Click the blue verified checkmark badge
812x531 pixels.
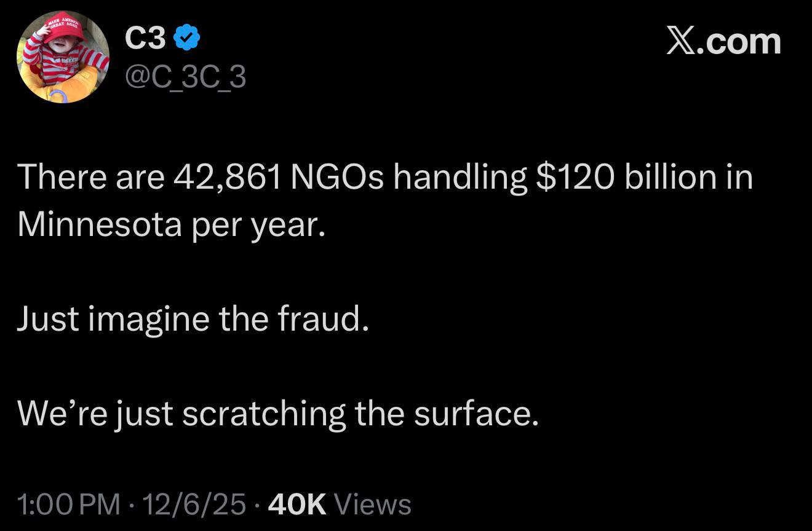(187, 39)
